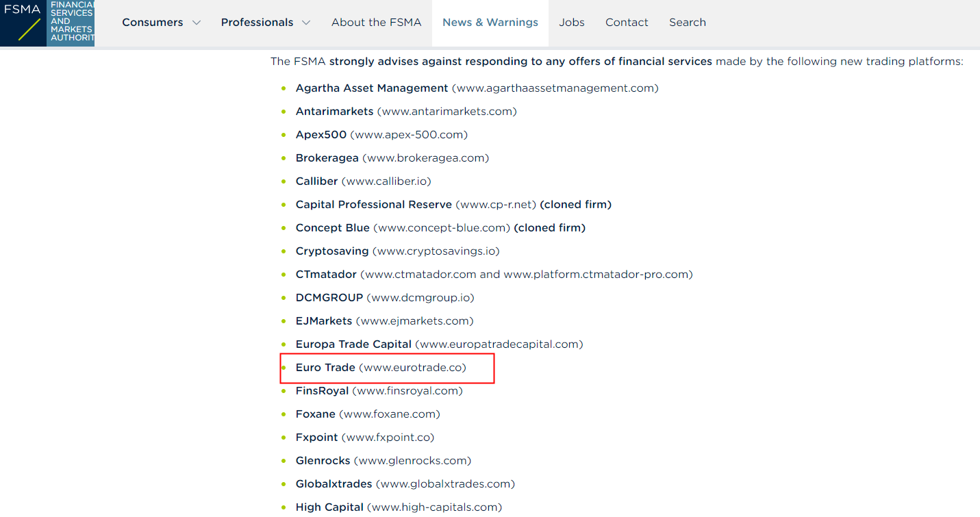Open the Professionals navigation item
This screenshot has width=980, height=517.
[x=257, y=23]
